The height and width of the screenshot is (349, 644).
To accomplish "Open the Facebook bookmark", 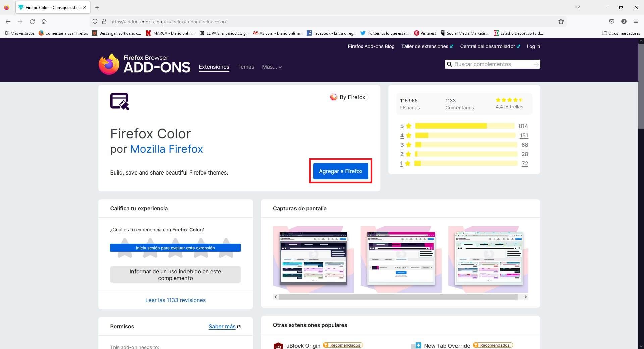I will tap(331, 33).
